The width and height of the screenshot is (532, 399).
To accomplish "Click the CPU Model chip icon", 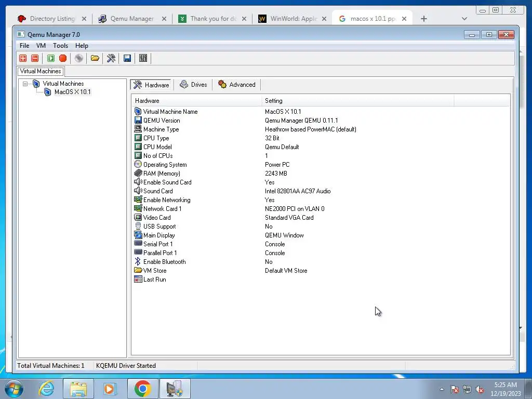I will [138, 147].
